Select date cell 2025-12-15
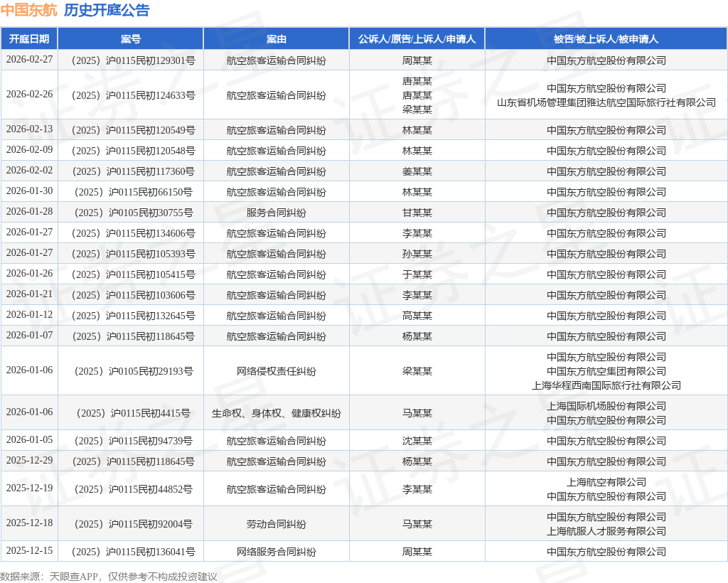 point(29,551)
